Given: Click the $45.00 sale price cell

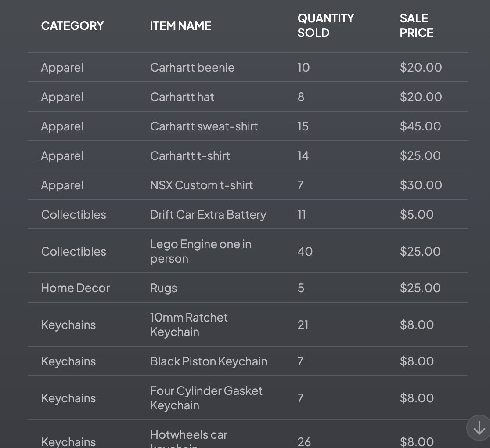Looking at the screenshot, I should coord(420,126).
